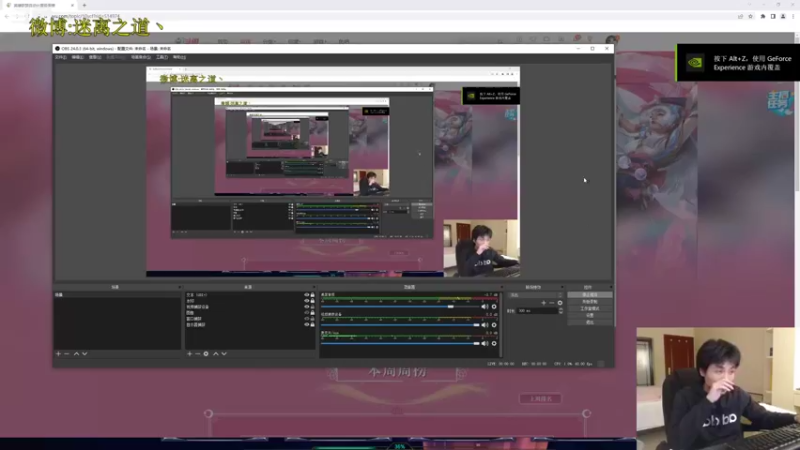Add a new source with the plus icon in Sources panel
This screenshot has width=800, height=450.
tap(189, 354)
